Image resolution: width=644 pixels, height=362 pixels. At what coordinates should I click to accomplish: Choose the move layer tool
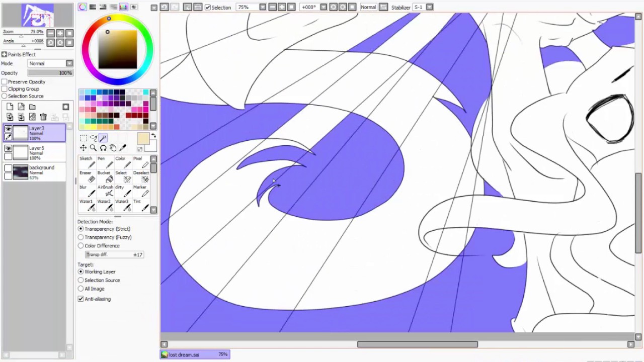(84, 148)
